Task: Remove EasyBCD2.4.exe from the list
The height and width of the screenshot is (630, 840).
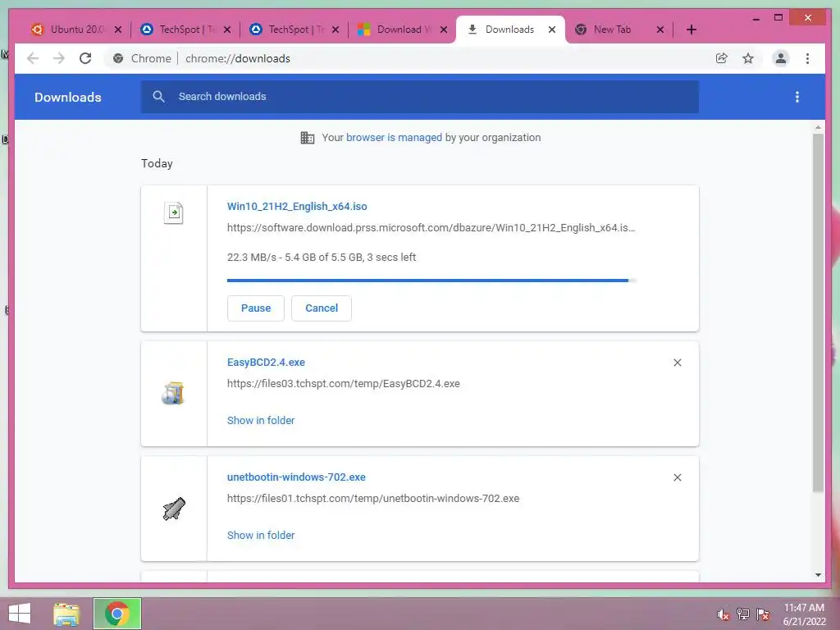Action: coord(677,363)
